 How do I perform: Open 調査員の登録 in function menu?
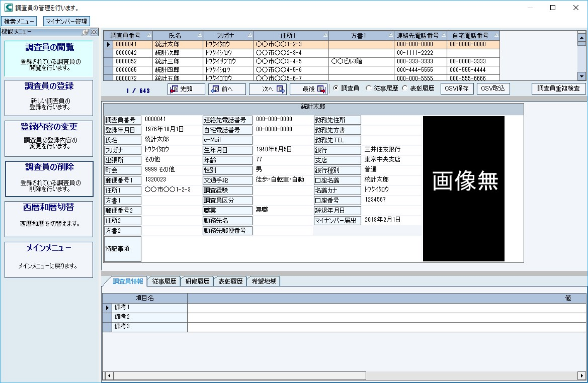49,98
